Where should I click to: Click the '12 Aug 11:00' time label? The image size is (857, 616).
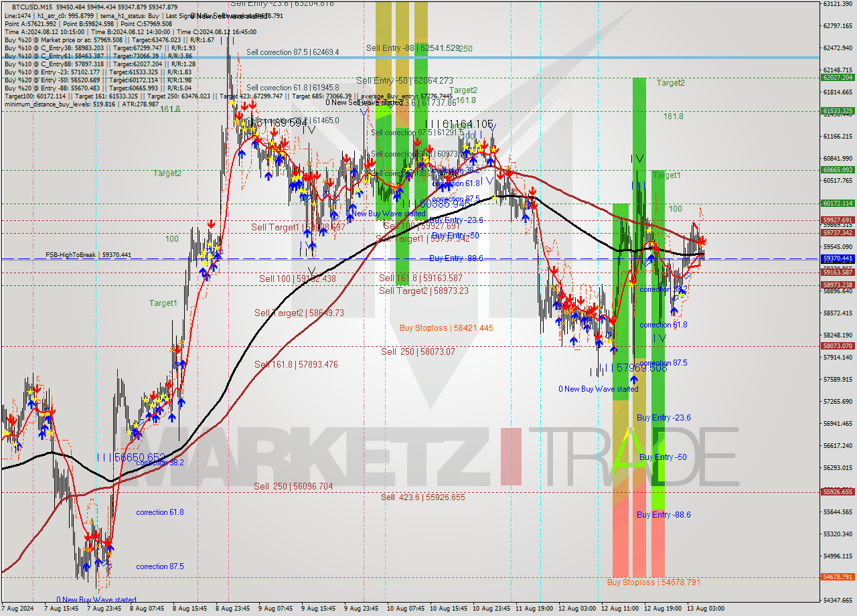point(619,609)
